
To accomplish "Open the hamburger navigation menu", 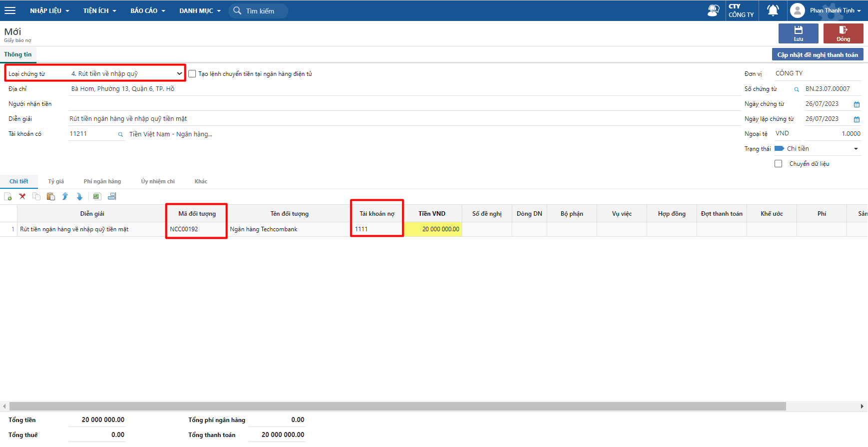I will [10, 10].
